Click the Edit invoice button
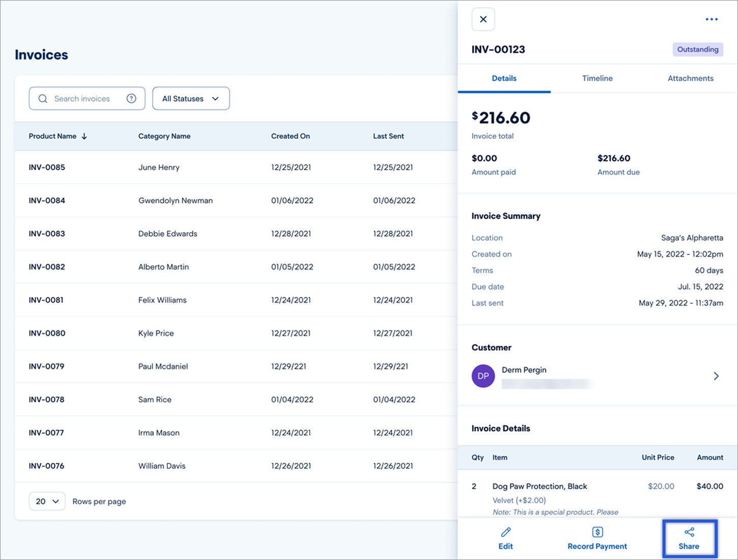This screenshot has width=738, height=560. [x=506, y=539]
